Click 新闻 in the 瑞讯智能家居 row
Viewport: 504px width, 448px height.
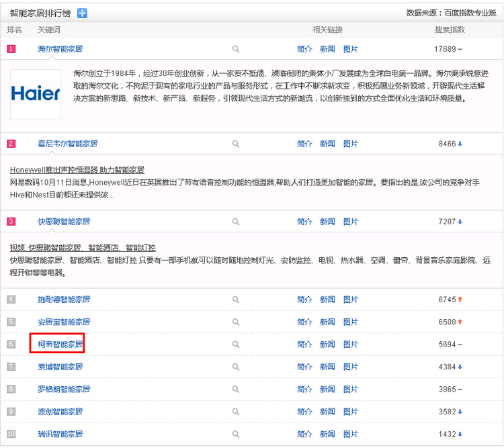click(327, 434)
